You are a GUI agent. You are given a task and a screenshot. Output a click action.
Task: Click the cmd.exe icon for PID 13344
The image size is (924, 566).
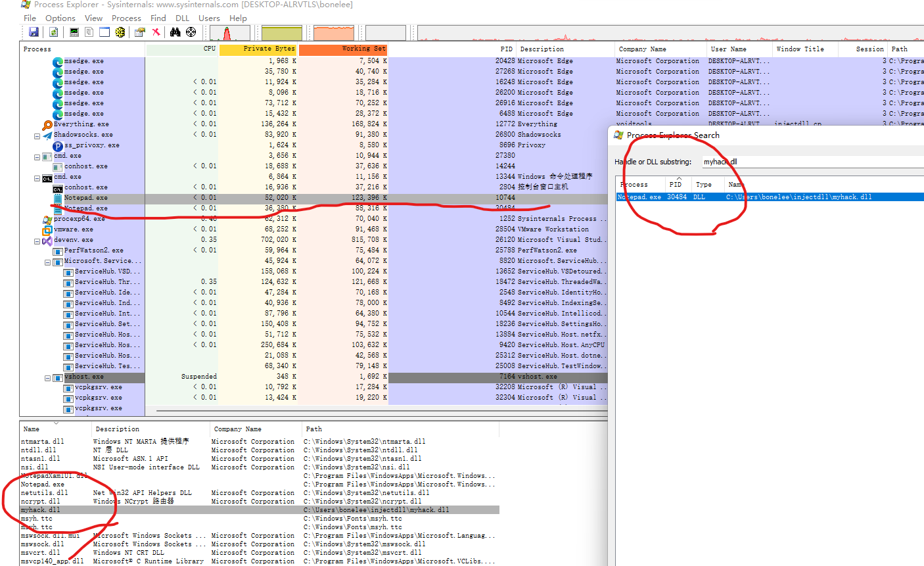click(47, 177)
